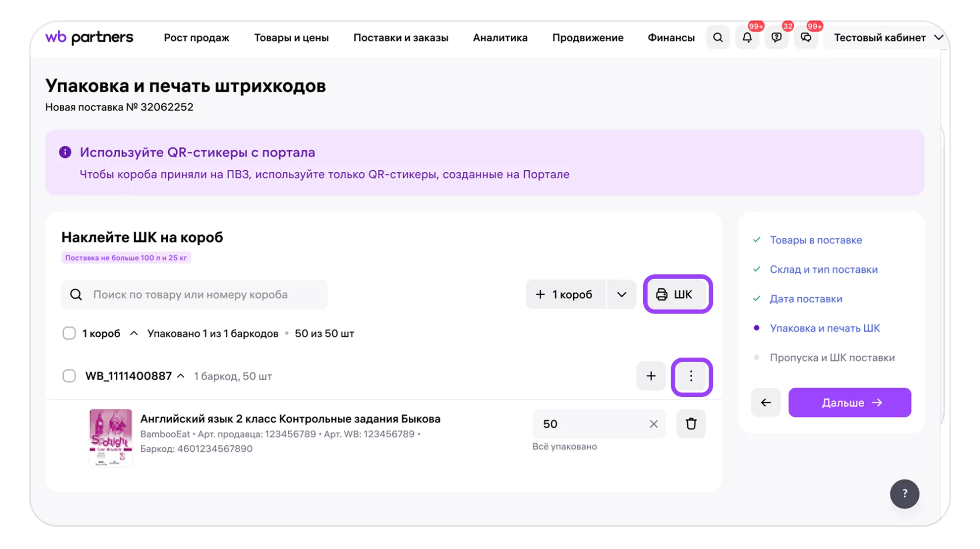Click the Баркод: 4601234567890 text
Screen dimensions: 980x549
tap(196, 449)
